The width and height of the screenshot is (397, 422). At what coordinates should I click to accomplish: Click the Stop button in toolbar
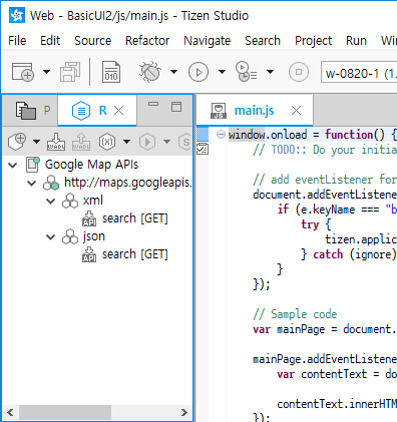(x=299, y=72)
